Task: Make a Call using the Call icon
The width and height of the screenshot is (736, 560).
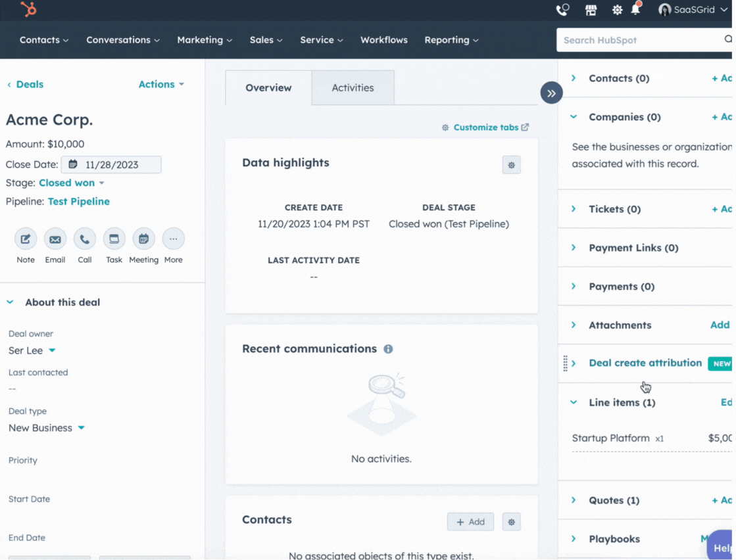Action: (84, 239)
